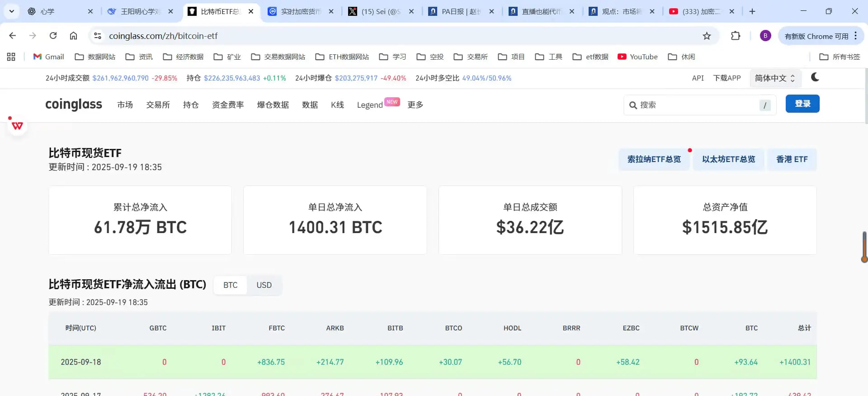Open the Chrome profile avatar B

click(765, 36)
